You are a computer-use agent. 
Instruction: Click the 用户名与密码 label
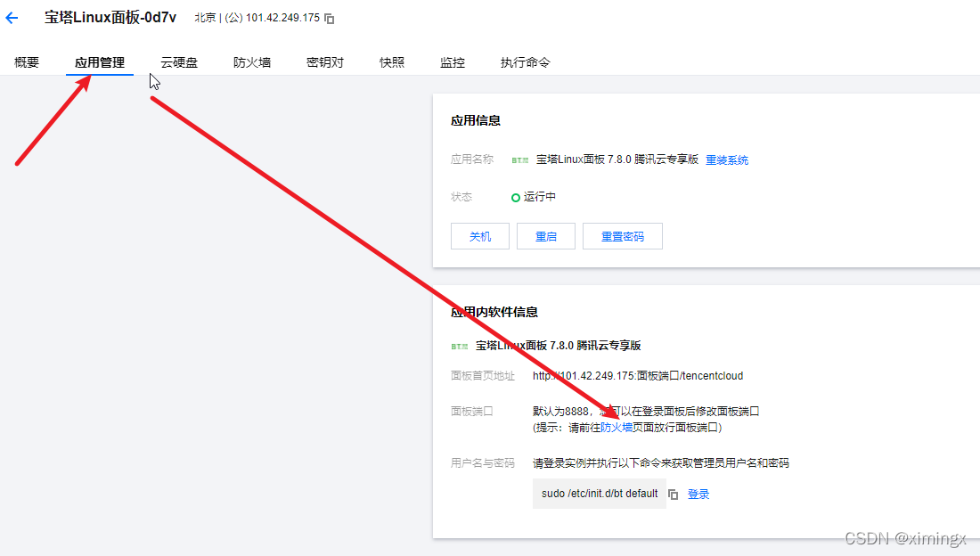pos(483,463)
